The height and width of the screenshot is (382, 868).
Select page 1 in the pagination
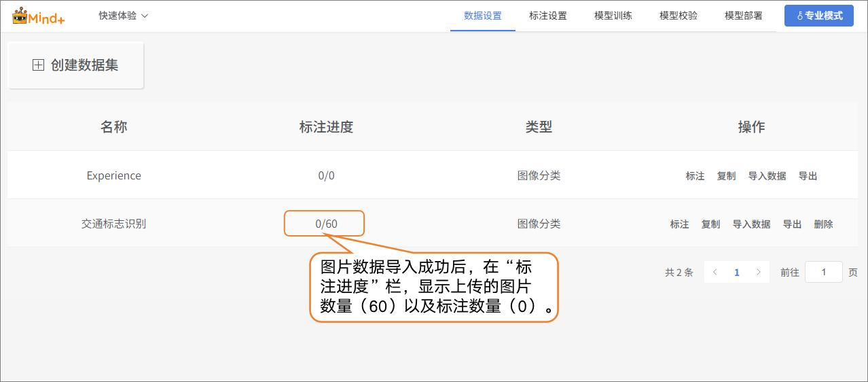[737, 273]
